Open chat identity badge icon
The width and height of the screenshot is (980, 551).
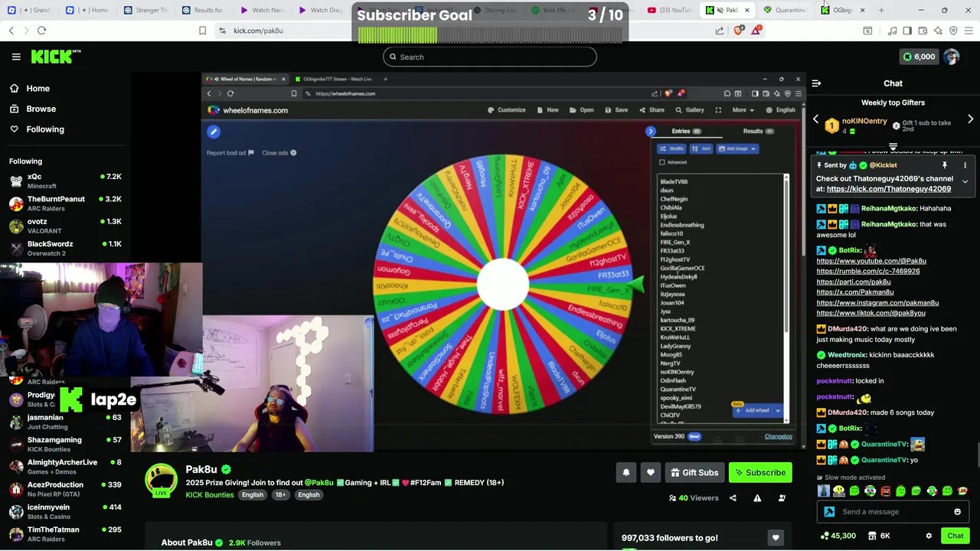[829, 512]
